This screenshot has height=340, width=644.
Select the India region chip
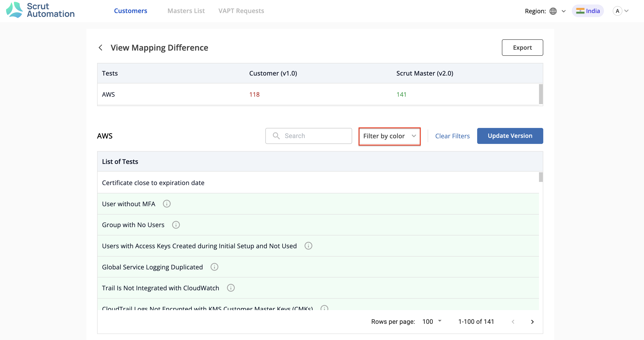point(588,11)
